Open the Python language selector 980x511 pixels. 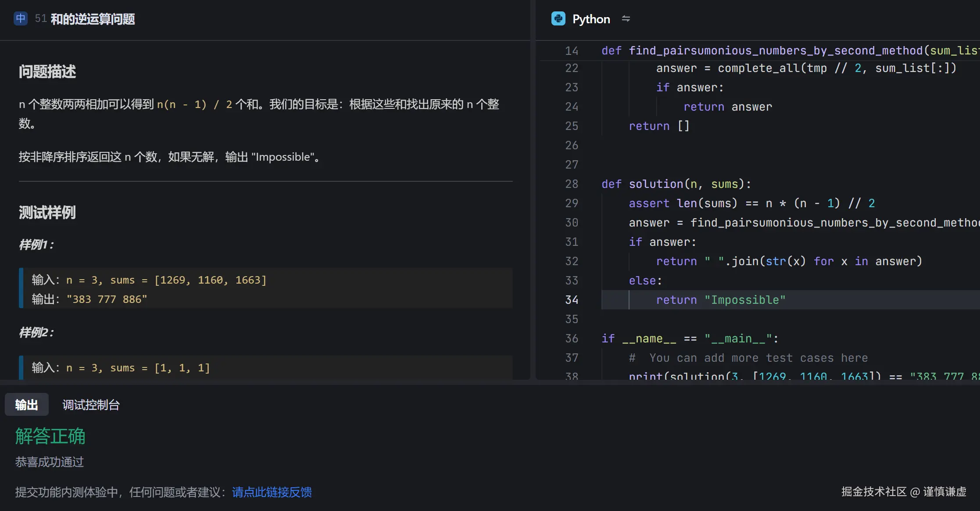click(591, 19)
